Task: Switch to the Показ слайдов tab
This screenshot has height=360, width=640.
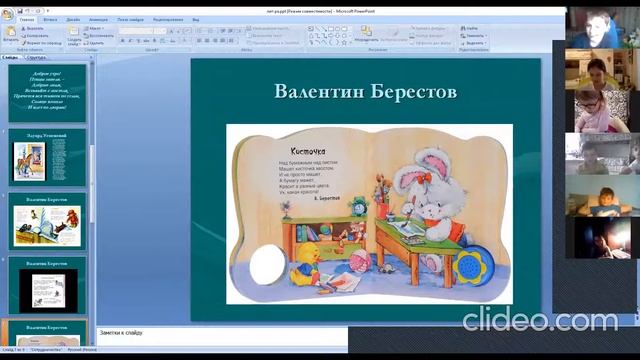Action: click(x=130, y=20)
